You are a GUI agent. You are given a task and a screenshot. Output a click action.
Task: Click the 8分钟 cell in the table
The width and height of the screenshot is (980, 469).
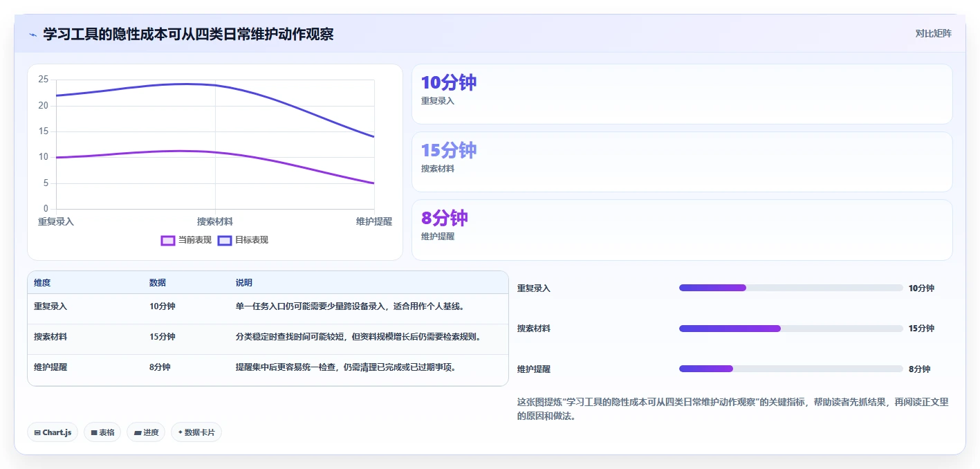pos(160,367)
